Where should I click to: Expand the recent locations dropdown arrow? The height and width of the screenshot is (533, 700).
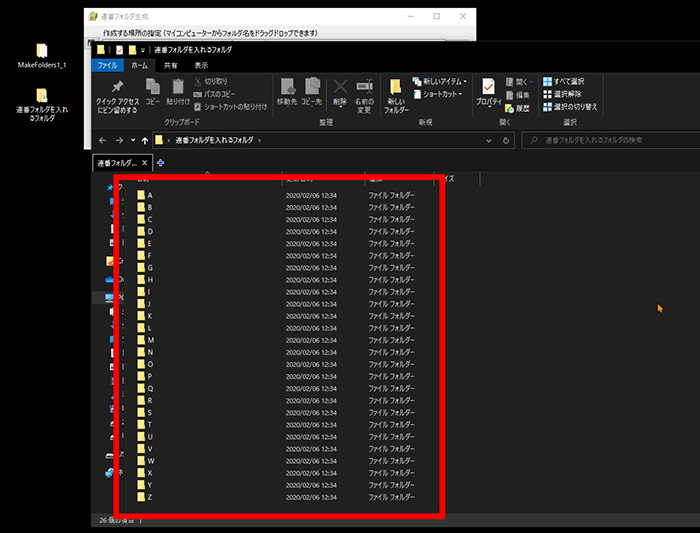pos(133,140)
